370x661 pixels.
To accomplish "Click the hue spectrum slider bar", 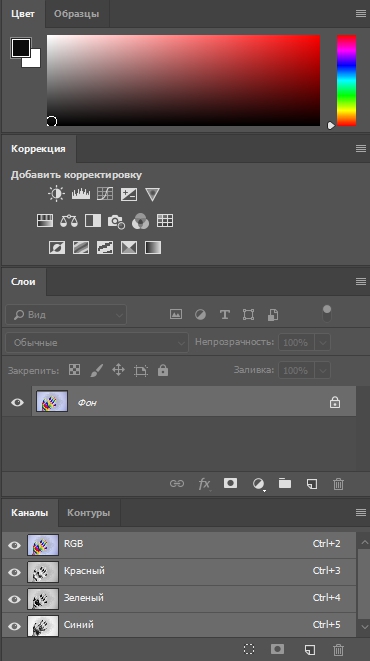I will 346,80.
